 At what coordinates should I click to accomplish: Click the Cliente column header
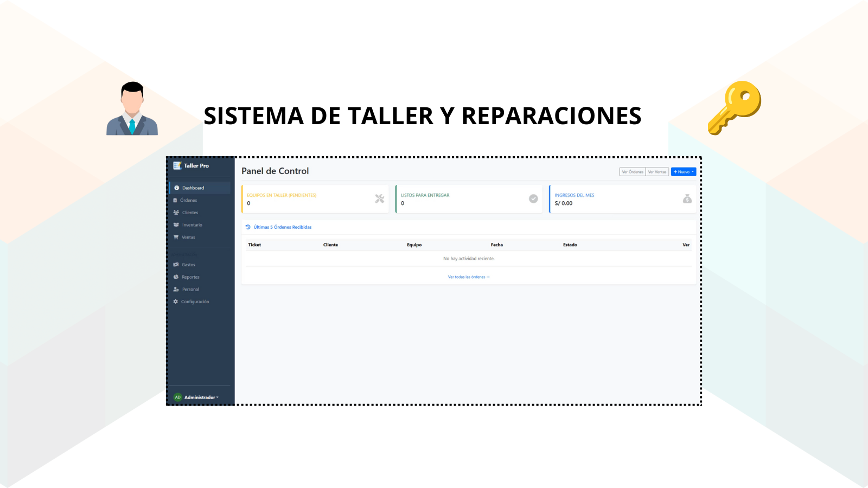click(x=330, y=245)
